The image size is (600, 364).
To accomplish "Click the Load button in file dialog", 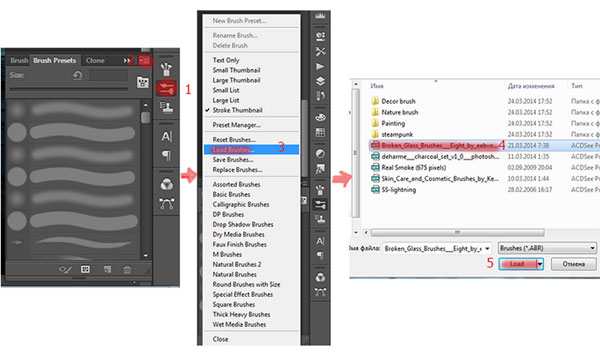I will click(x=517, y=264).
